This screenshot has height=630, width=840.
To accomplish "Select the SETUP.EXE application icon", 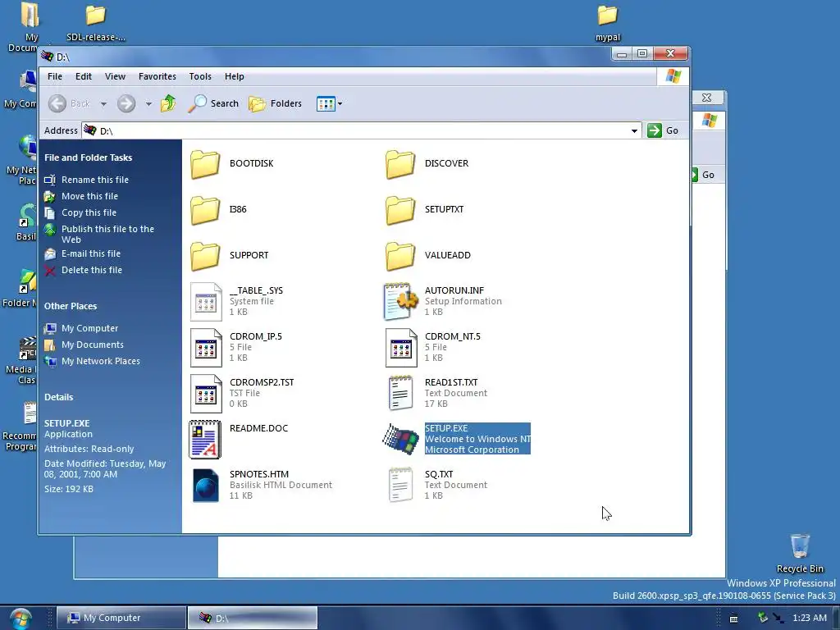I will (x=400, y=440).
